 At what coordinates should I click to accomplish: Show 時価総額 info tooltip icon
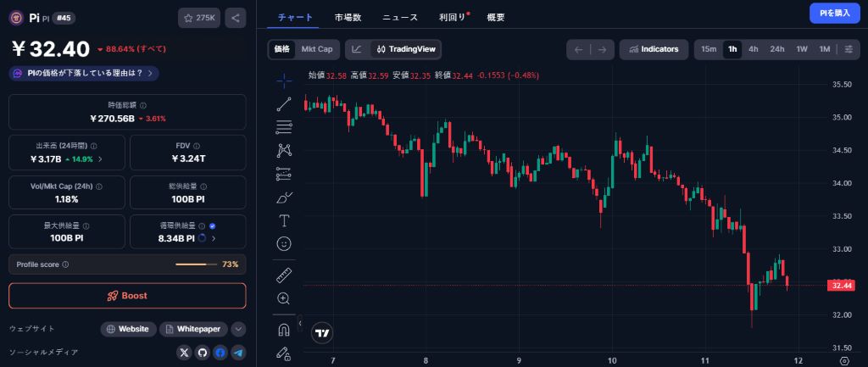coord(143,105)
